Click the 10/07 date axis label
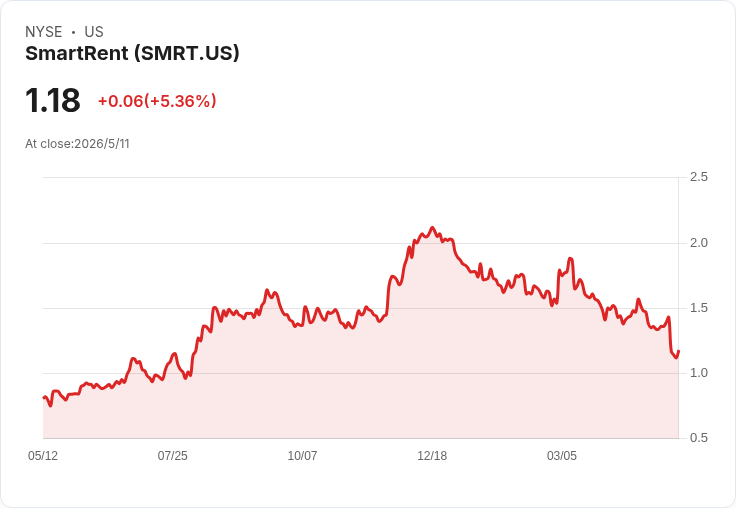This screenshot has height=508, width=736. pyautogui.click(x=302, y=455)
